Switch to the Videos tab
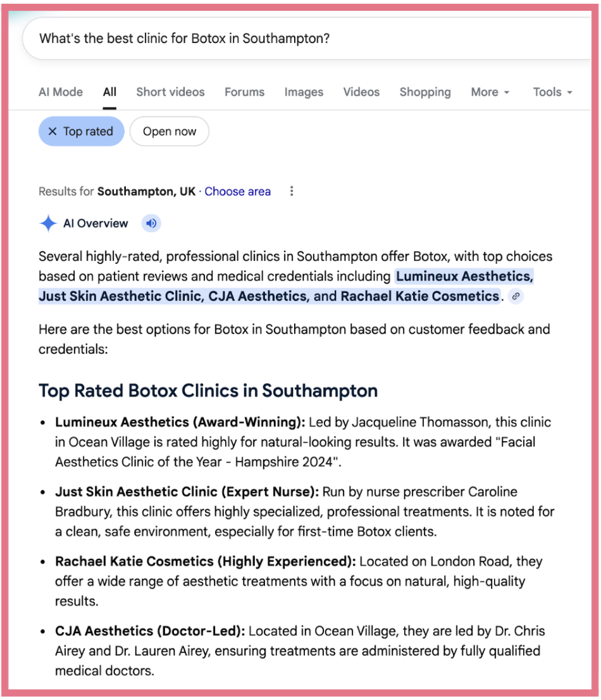601x700 pixels. (361, 92)
